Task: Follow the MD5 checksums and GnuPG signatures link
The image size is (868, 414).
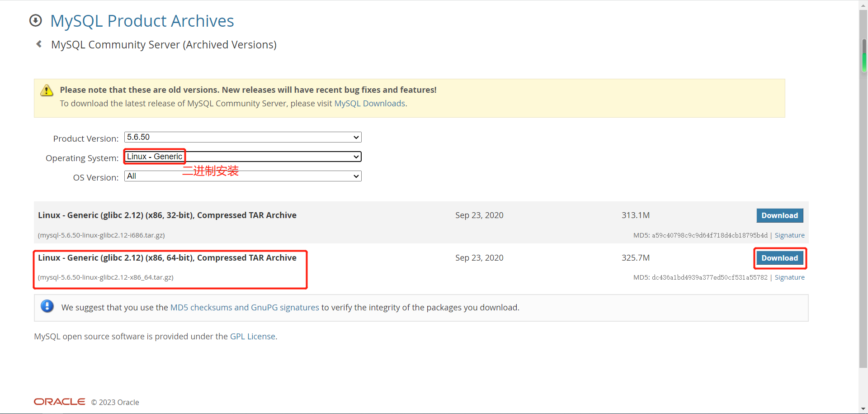Action: tap(245, 308)
